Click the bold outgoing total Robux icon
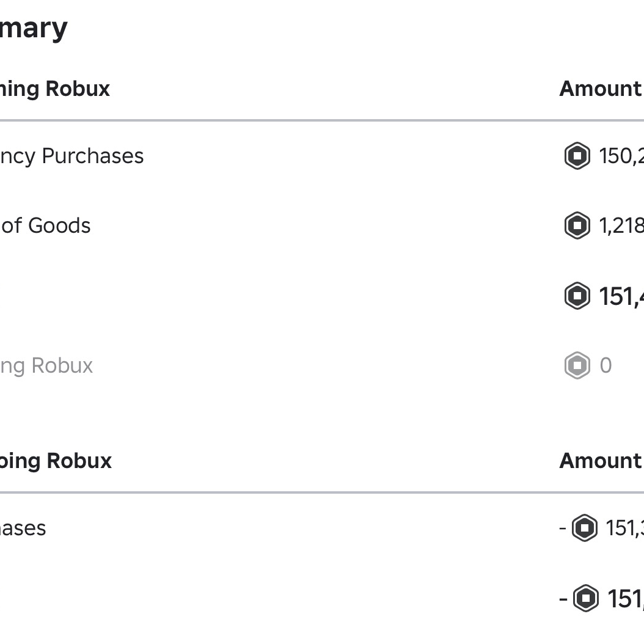Image resolution: width=644 pixels, height=644 pixels. point(586,598)
